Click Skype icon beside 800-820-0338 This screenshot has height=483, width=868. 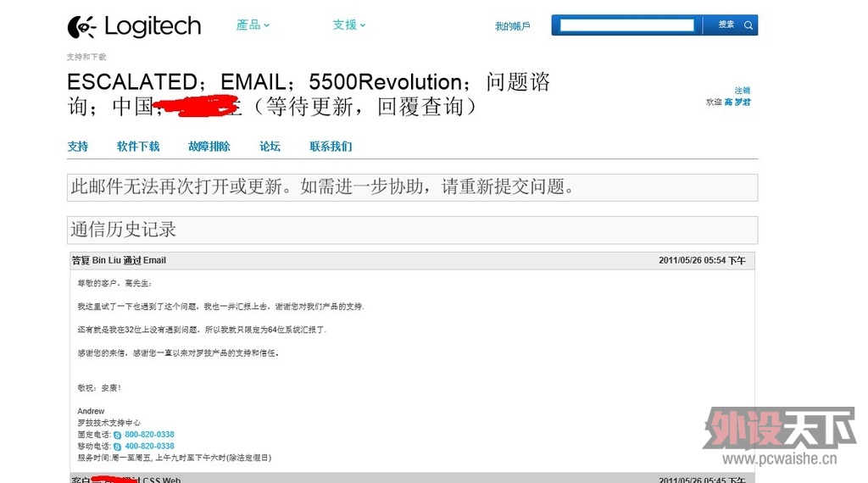tap(117, 435)
